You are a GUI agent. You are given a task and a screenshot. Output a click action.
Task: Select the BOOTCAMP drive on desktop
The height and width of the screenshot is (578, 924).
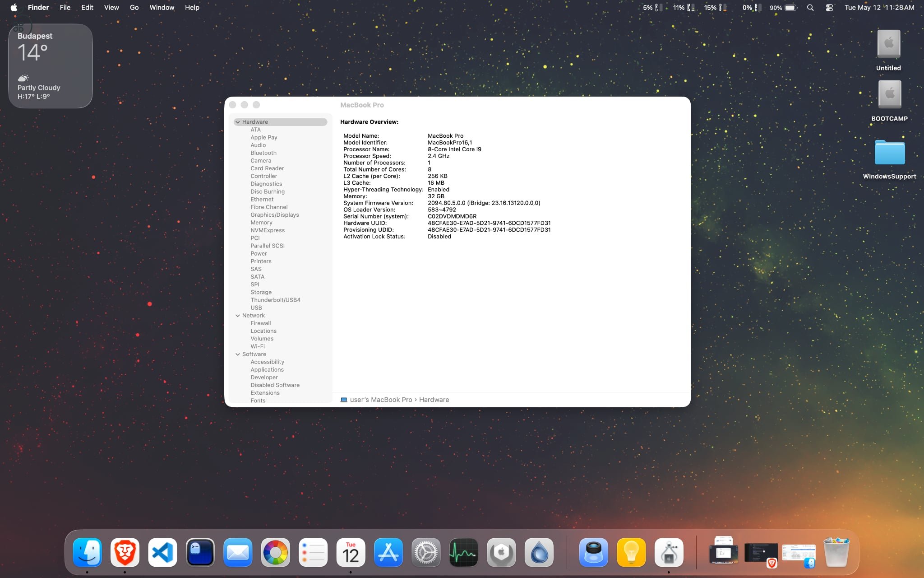point(889,101)
